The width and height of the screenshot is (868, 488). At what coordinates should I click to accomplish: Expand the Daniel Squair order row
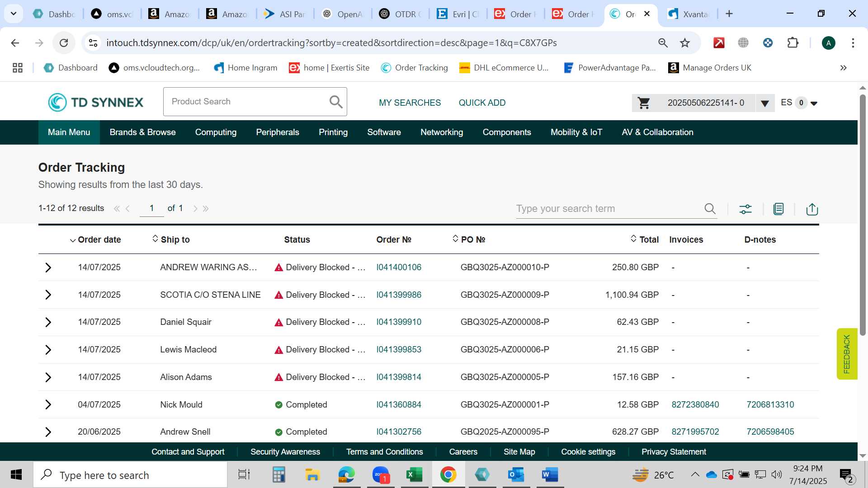tap(48, 322)
